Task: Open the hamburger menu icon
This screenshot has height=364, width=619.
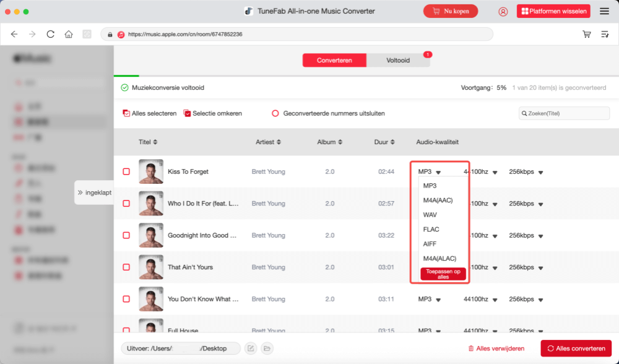Action: 604,12
